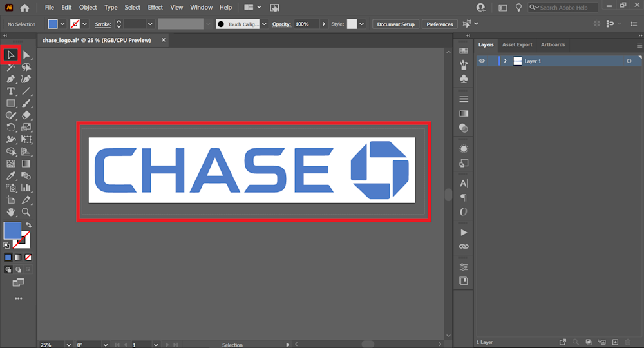This screenshot has width=644, height=348.
Task: Open the Libraries panel icon
Action: coord(464,281)
